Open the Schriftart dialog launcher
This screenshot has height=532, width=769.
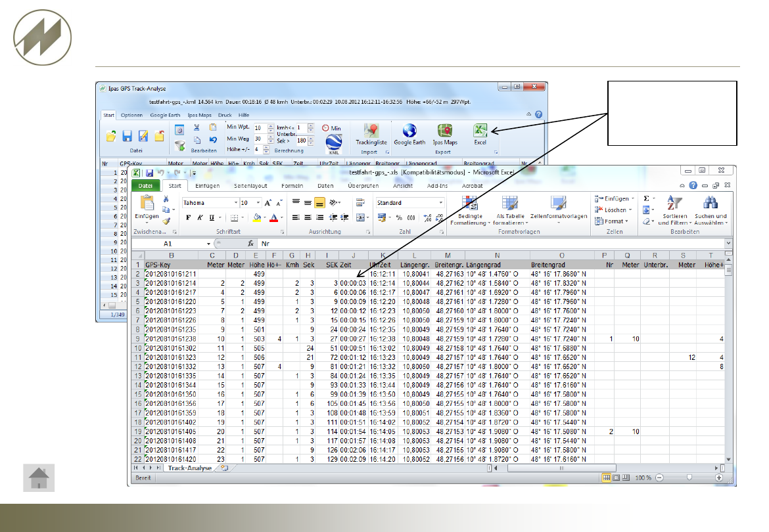[x=282, y=232]
